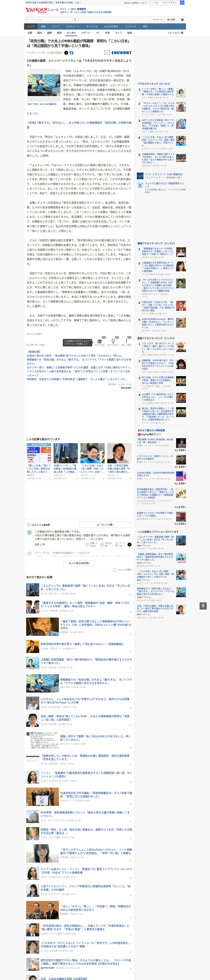
Task: Share the first comment on X
Action: click(129, 544)
